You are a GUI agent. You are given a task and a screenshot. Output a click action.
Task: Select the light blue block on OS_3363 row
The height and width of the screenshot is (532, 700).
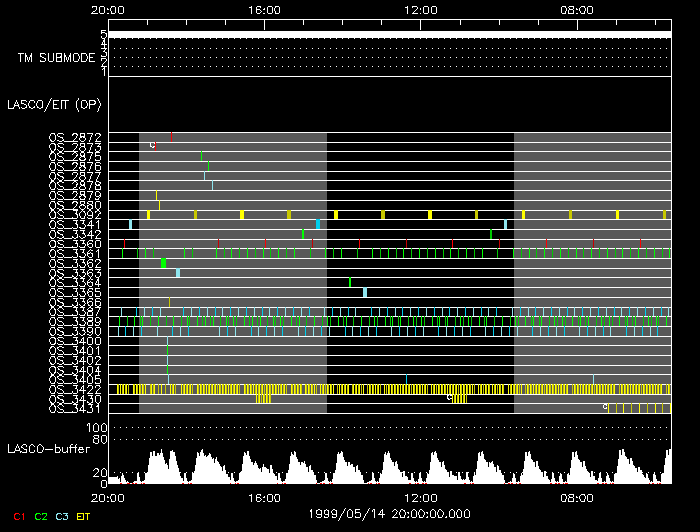coord(178,273)
